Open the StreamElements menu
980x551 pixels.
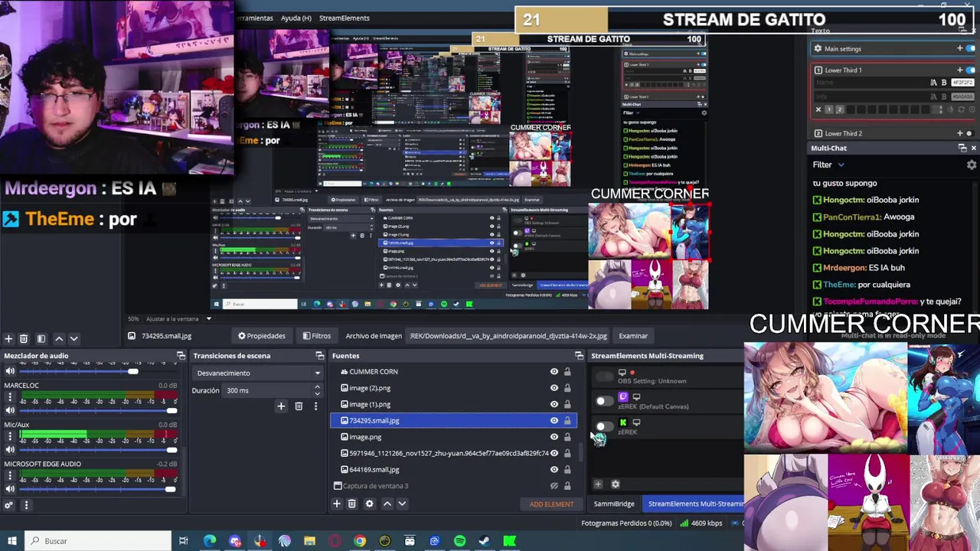tap(345, 18)
